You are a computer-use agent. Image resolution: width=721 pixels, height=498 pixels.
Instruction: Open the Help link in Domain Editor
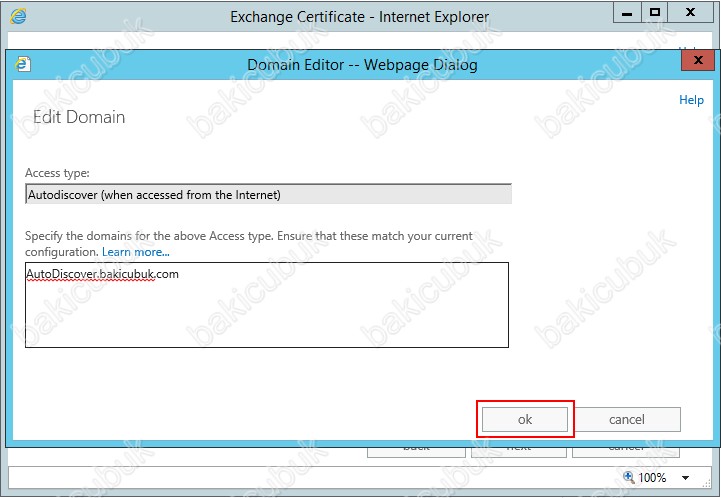point(691,100)
